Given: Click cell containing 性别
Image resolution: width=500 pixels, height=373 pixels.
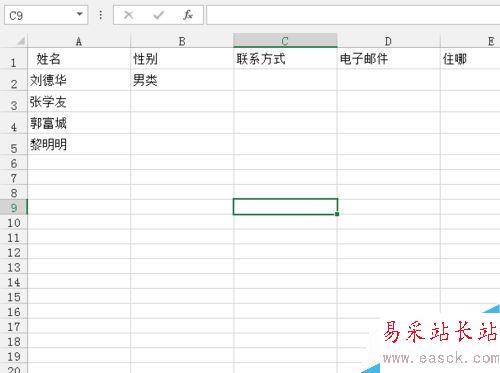Looking at the screenshot, I should [182, 59].
